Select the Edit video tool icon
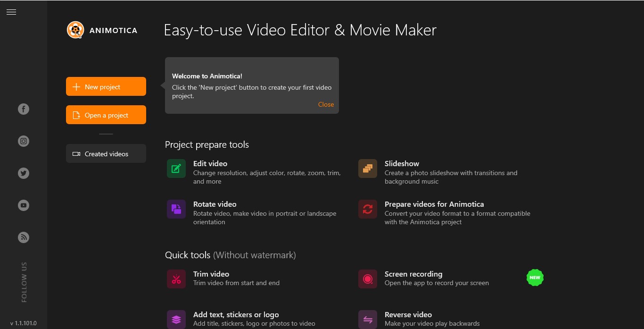Screen dimensions: 644x329 (176, 169)
